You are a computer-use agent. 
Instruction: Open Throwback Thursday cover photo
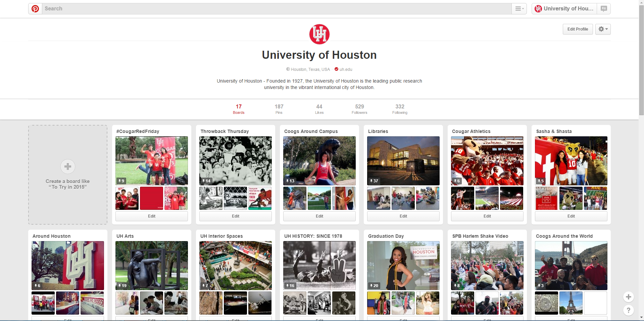click(x=236, y=160)
